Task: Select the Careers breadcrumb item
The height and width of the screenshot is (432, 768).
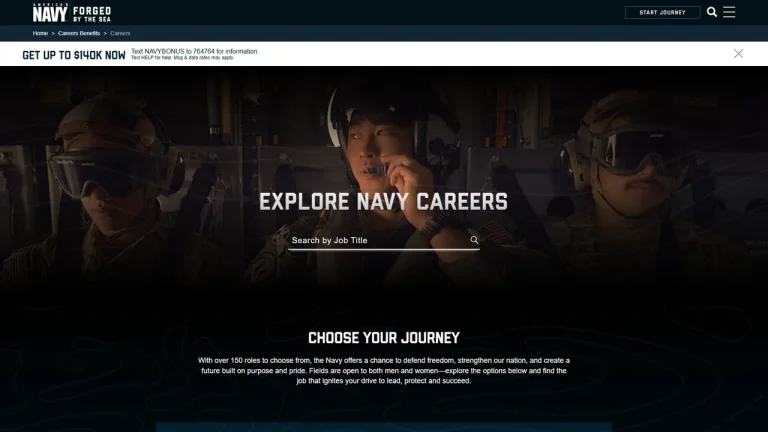Action: (120, 33)
